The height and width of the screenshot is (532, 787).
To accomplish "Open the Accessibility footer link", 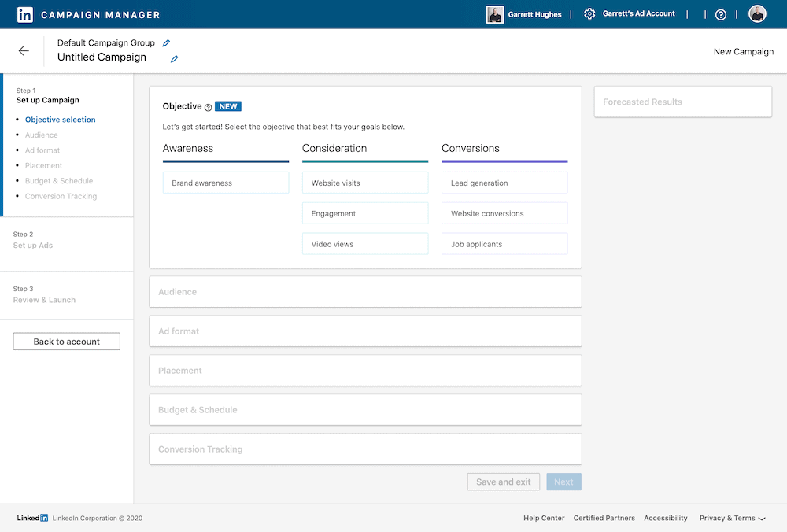I will coord(666,518).
